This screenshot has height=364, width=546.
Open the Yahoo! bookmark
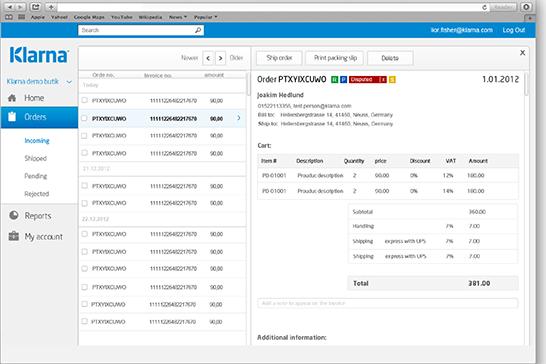59,17
